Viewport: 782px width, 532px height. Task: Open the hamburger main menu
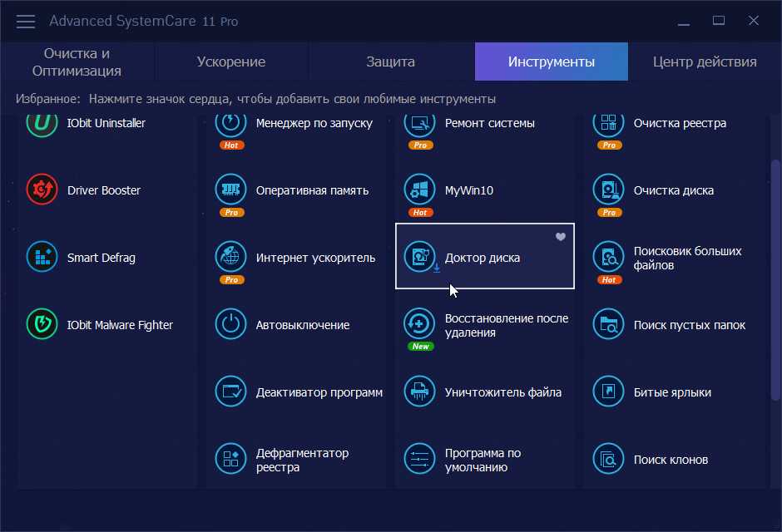(x=26, y=22)
